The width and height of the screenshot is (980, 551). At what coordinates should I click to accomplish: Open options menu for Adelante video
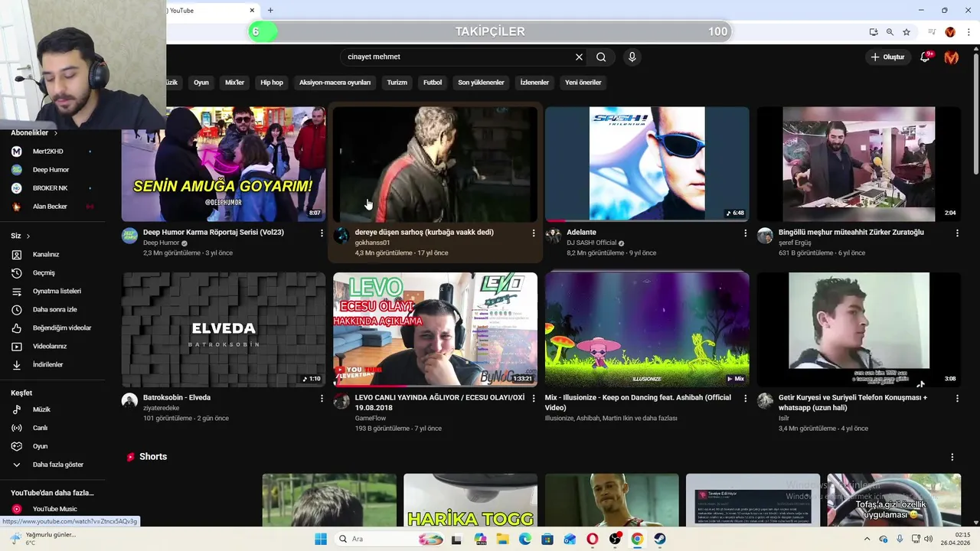click(745, 233)
